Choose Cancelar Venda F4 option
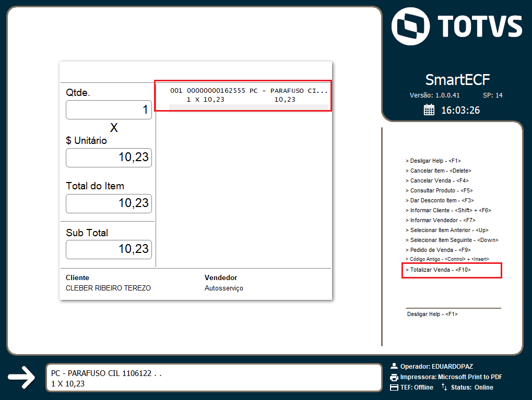The width and height of the screenshot is (532, 400). click(437, 180)
